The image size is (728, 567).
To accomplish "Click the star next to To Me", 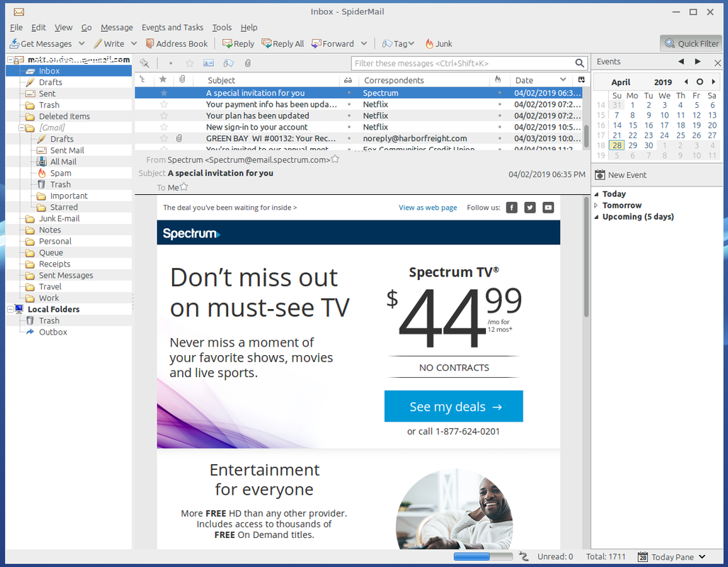I will [x=184, y=187].
